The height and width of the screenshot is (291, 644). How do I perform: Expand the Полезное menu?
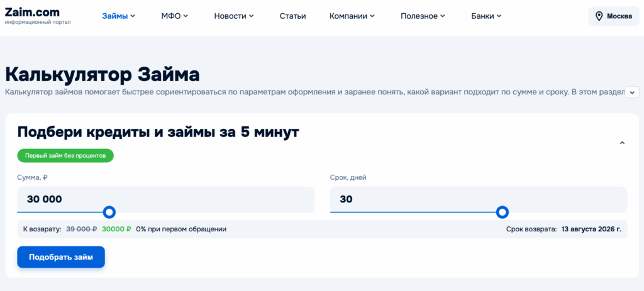click(423, 16)
